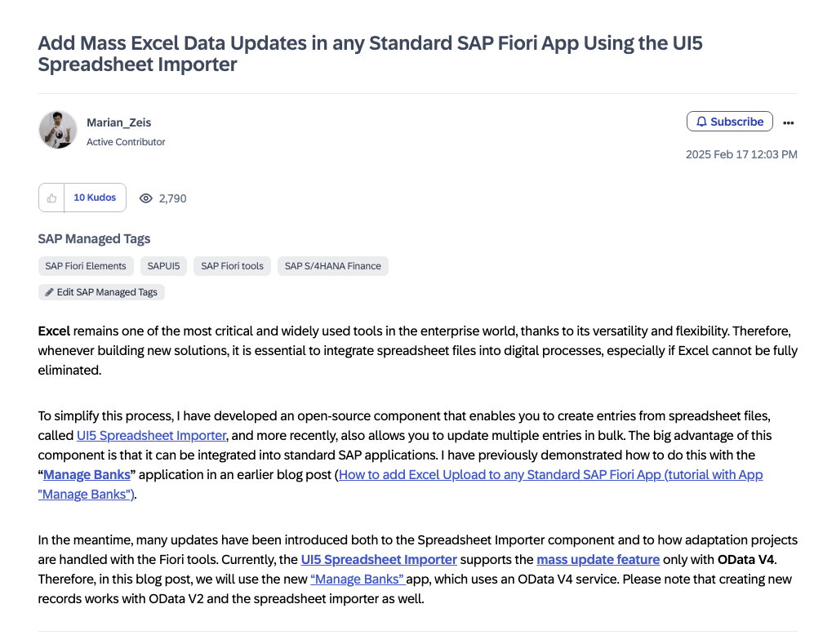The width and height of the screenshot is (814, 644).
Task: Click the SAP Managed Tags heading
Action: coord(94,238)
